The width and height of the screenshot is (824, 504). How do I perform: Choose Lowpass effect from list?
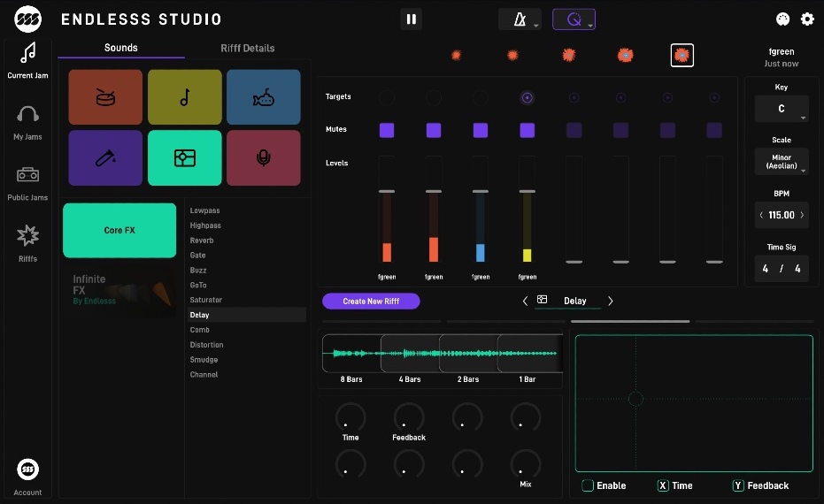pyautogui.click(x=205, y=210)
